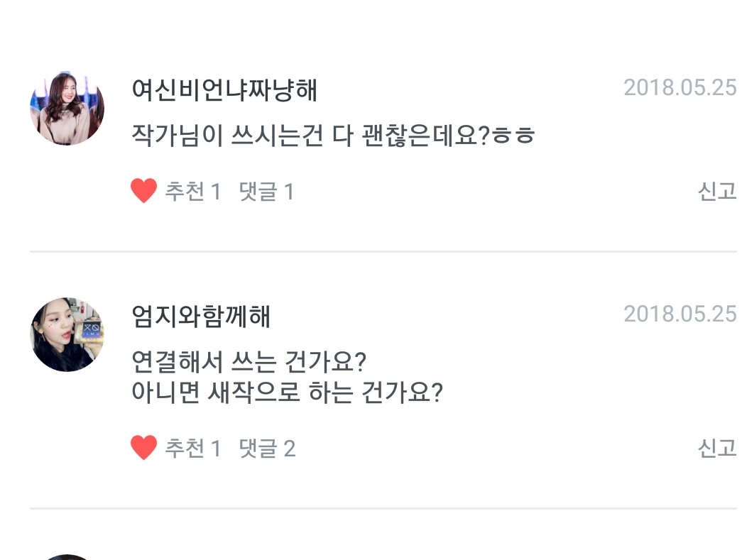The width and height of the screenshot is (747, 560).
Task: Click the date on 여신비언냐짜냥해's comment
Action: (680, 88)
